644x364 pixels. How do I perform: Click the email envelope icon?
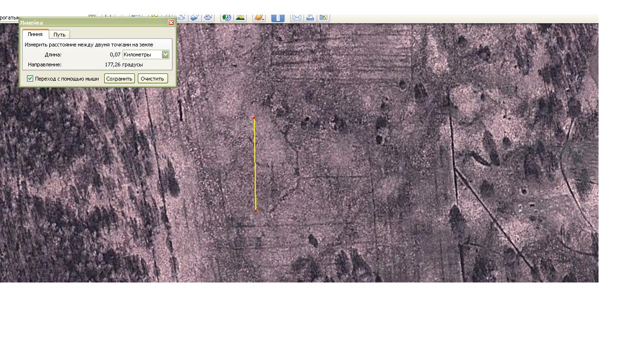tap(296, 18)
